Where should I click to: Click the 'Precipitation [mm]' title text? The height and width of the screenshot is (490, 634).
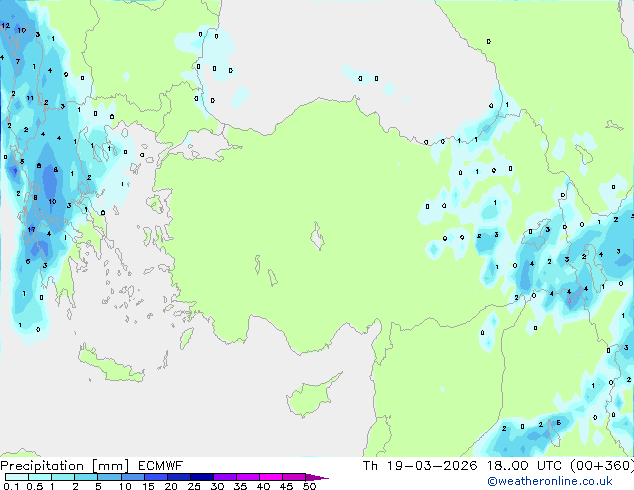tap(65, 466)
